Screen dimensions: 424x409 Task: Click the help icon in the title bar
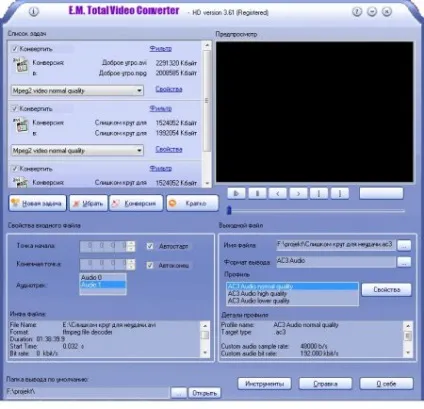[357, 12]
